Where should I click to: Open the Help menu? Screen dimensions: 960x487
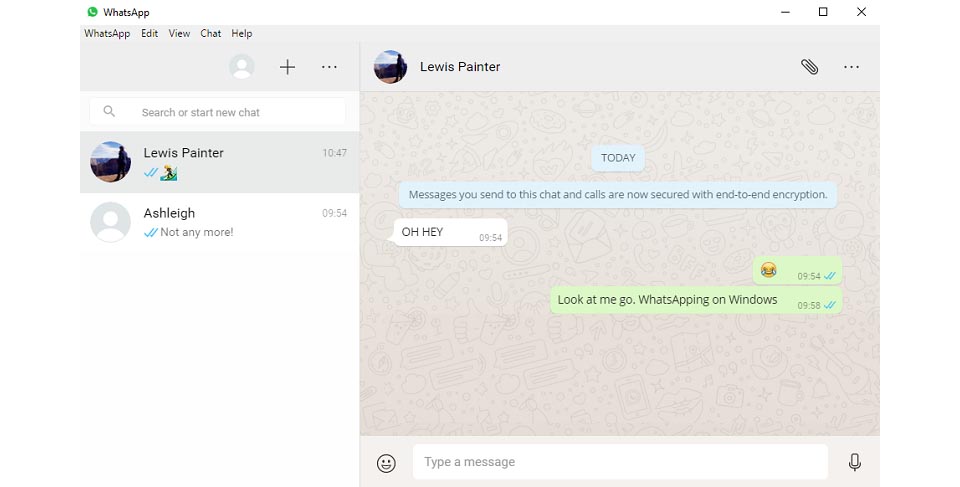click(242, 34)
